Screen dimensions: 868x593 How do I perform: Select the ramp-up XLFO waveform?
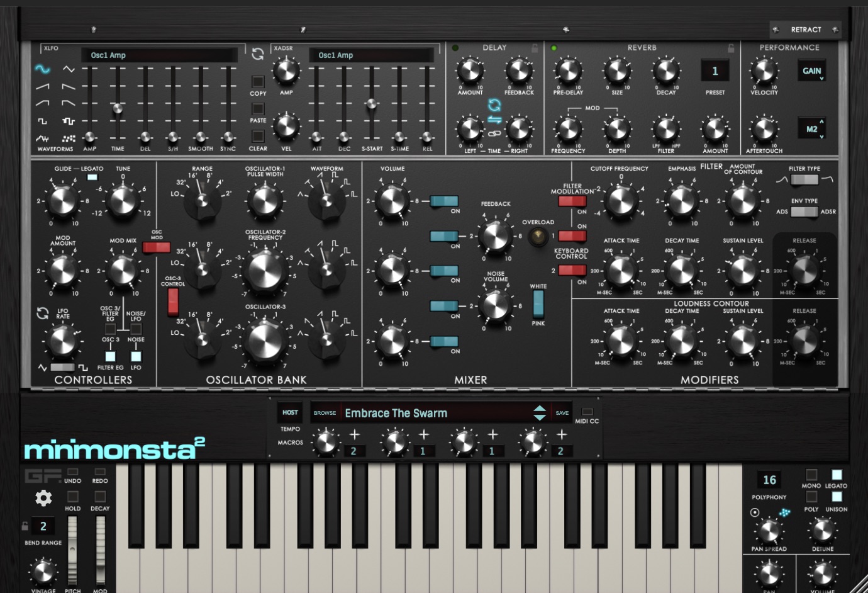pyautogui.click(x=42, y=86)
